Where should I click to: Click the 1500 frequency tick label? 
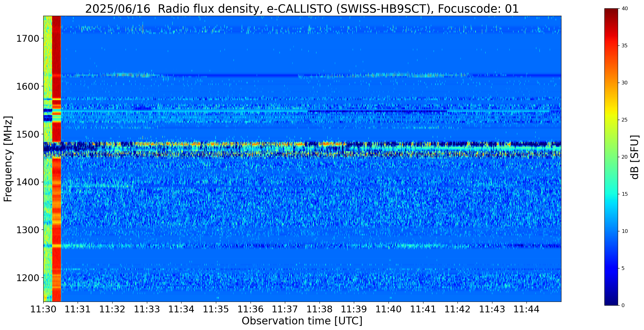(x=28, y=134)
